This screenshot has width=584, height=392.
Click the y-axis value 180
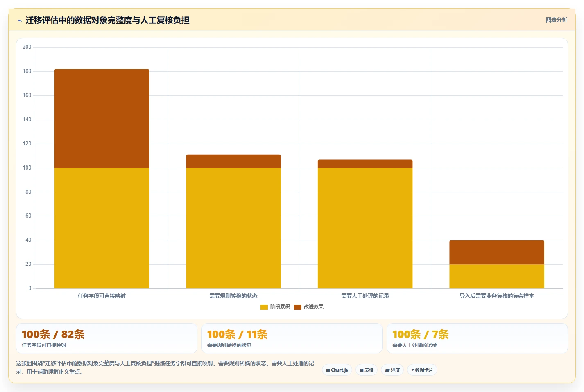[27, 71]
